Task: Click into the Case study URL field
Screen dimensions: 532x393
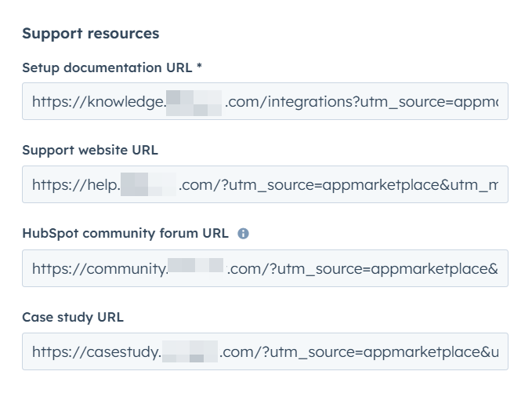Action: click(265, 351)
